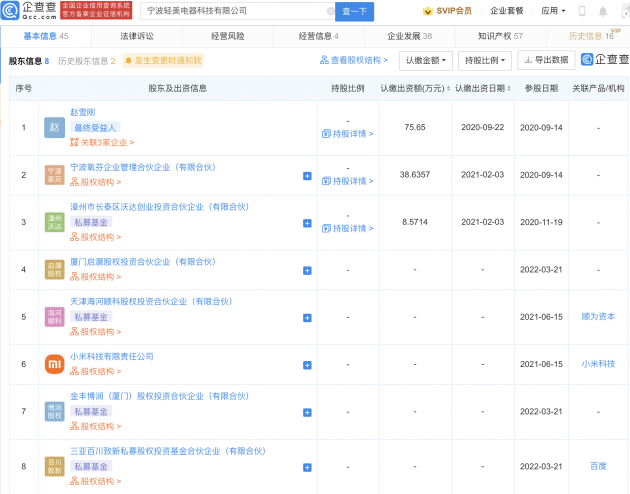Select the 38.6357 capital amount cell
Image resolution: width=630 pixels, height=494 pixels.
click(x=415, y=175)
